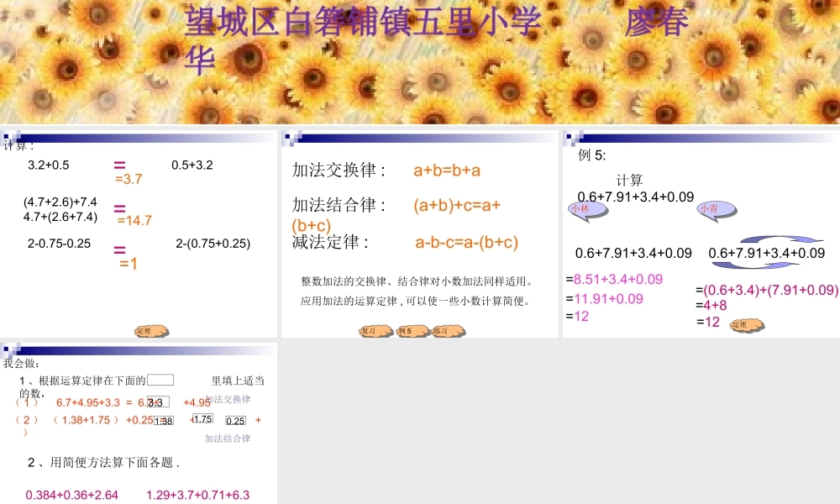840x504 pixels.
Task: Select the expression 2-0.75-0.25
Action: pos(59,243)
